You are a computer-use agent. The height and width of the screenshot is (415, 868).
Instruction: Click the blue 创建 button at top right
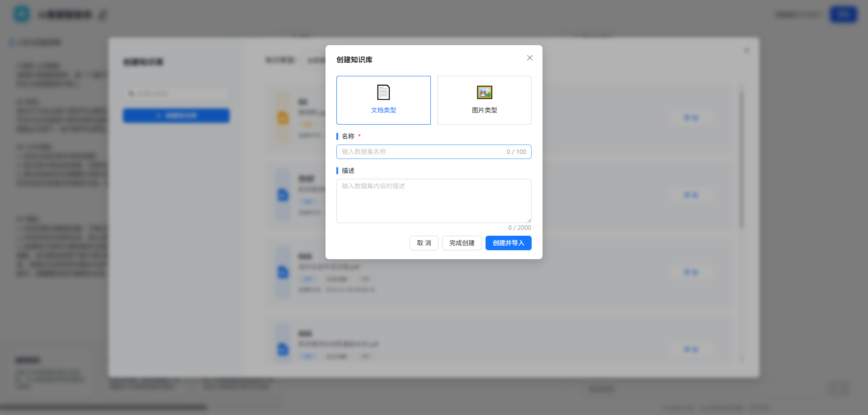coord(843,14)
